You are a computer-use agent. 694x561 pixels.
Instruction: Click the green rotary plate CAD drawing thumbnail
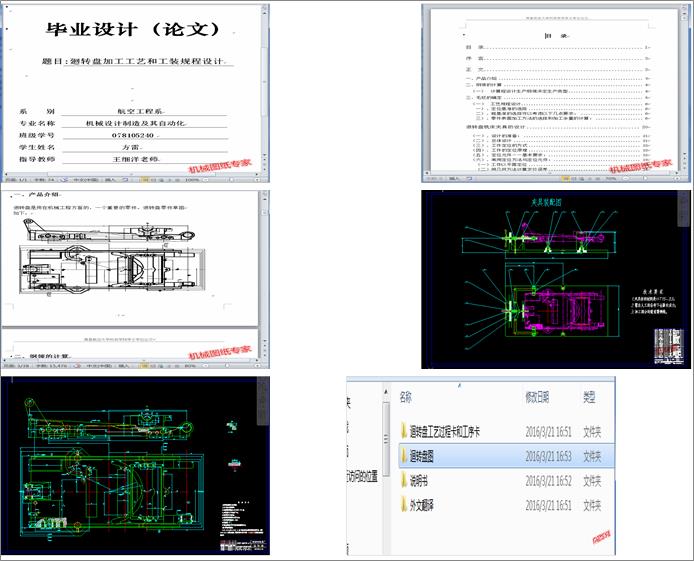pyautogui.click(x=135, y=465)
